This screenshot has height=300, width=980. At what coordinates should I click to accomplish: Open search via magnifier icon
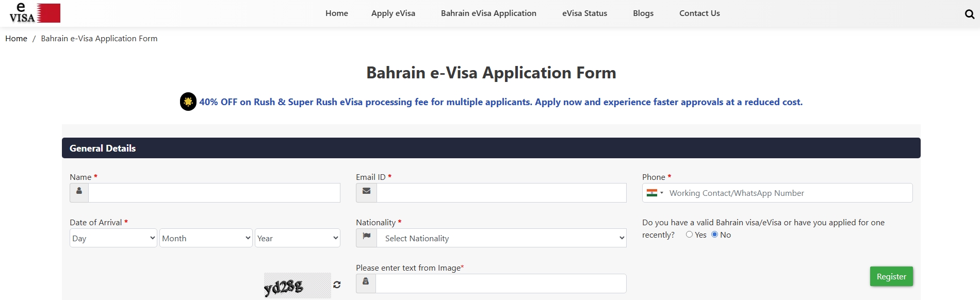[x=969, y=14]
